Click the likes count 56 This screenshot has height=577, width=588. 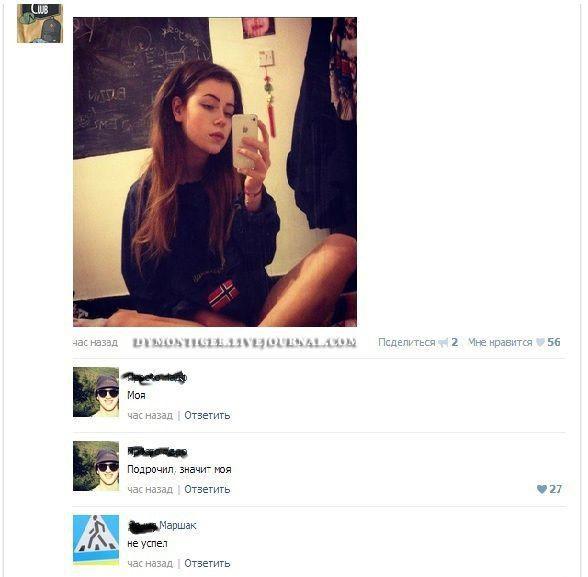click(x=554, y=342)
